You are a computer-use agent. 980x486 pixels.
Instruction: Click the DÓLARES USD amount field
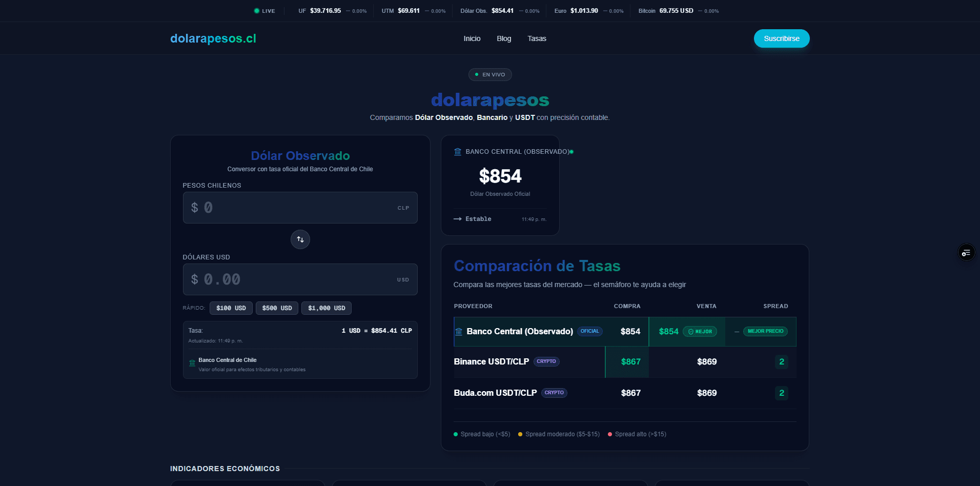pos(300,279)
